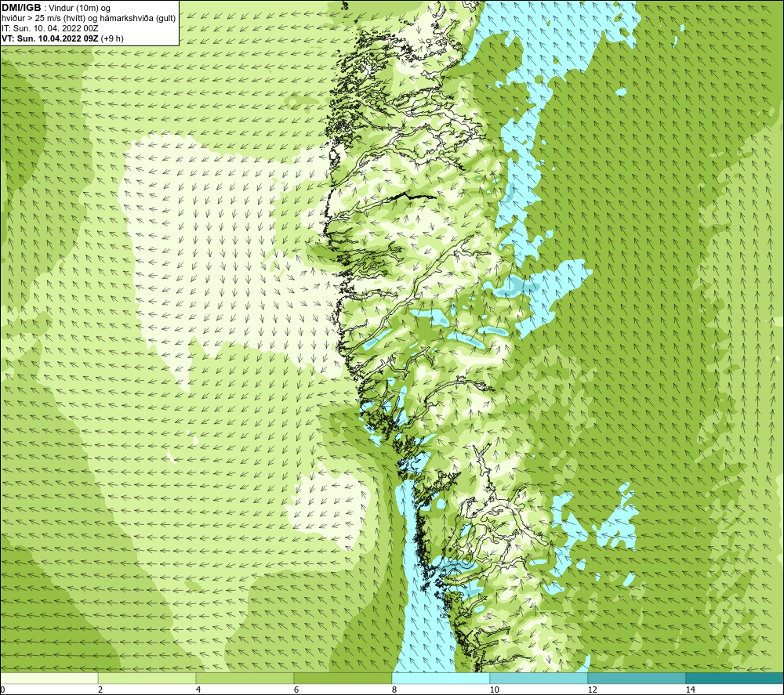Click the "DMI/IGB" title text

(x=21, y=8)
